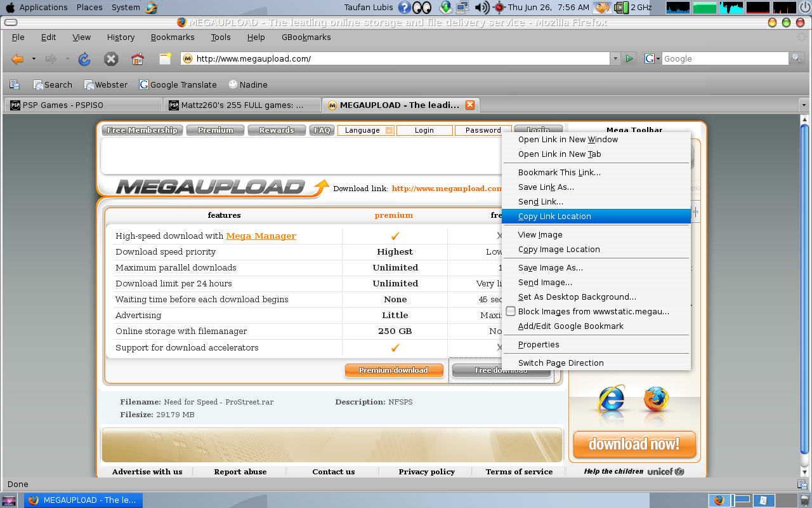Open the Nadine bookmark
The image size is (812, 508).
pos(248,84)
